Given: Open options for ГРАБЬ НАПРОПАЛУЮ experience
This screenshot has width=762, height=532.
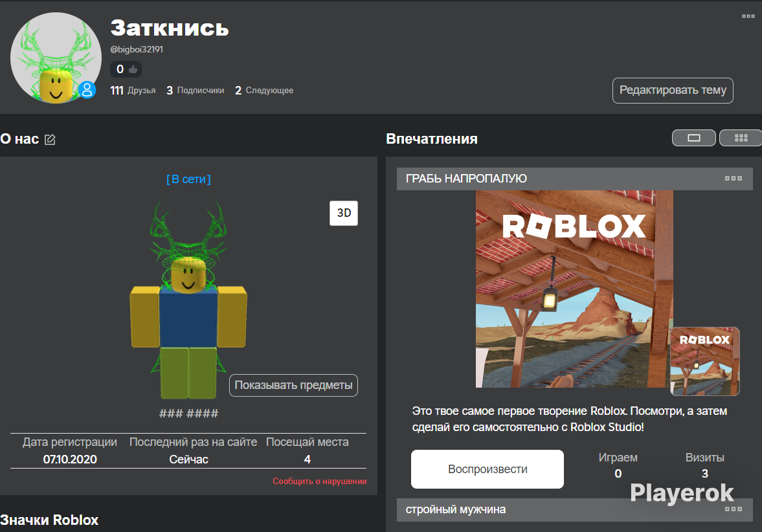Looking at the screenshot, I should [734, 179].
